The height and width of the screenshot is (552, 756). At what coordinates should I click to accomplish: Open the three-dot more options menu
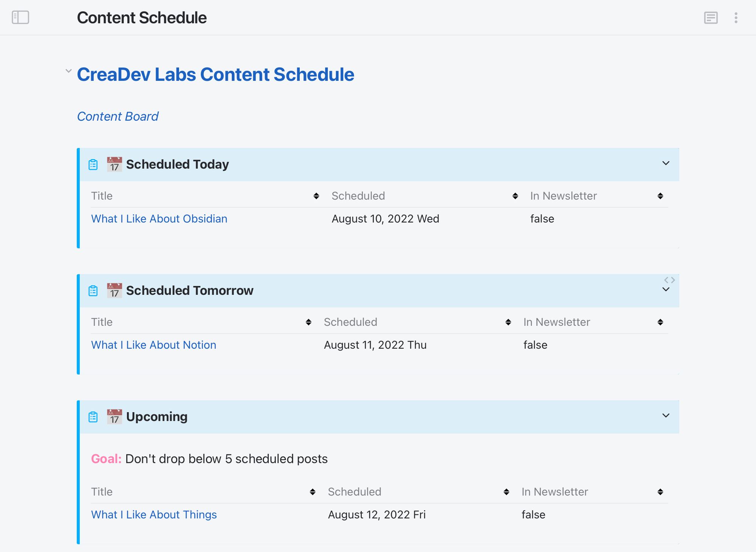[736, 18]
